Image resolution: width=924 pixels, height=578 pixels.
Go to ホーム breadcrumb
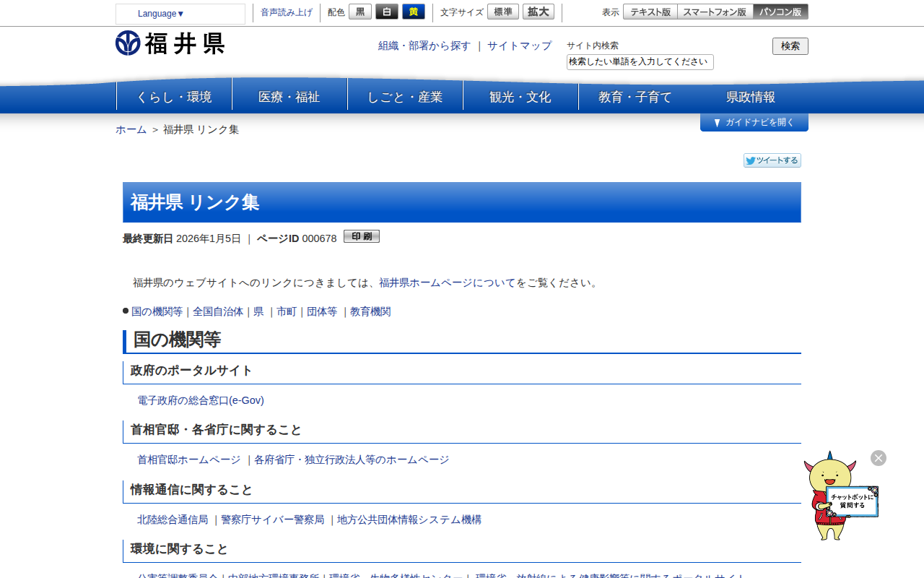point(131,129)
